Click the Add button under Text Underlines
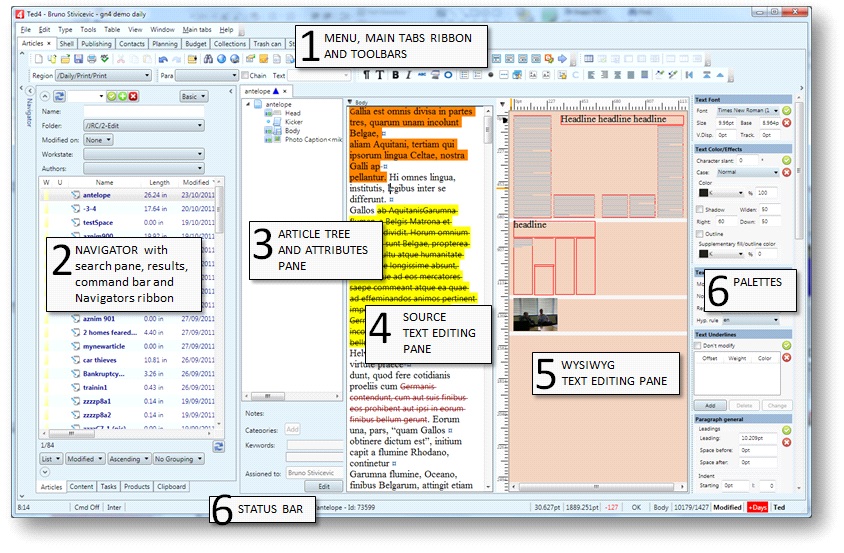844x553 pixels. (x=710, y=405)
